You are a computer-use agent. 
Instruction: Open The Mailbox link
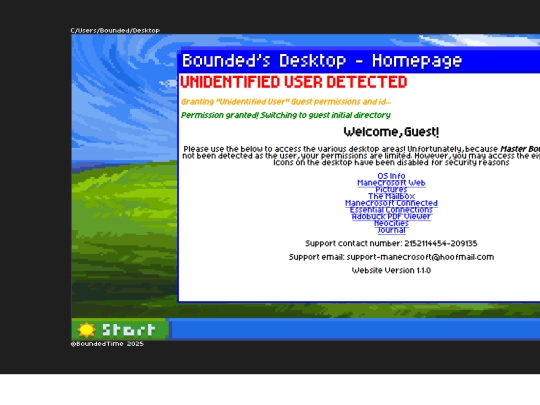pyautogui.click(x=391, y=196)
